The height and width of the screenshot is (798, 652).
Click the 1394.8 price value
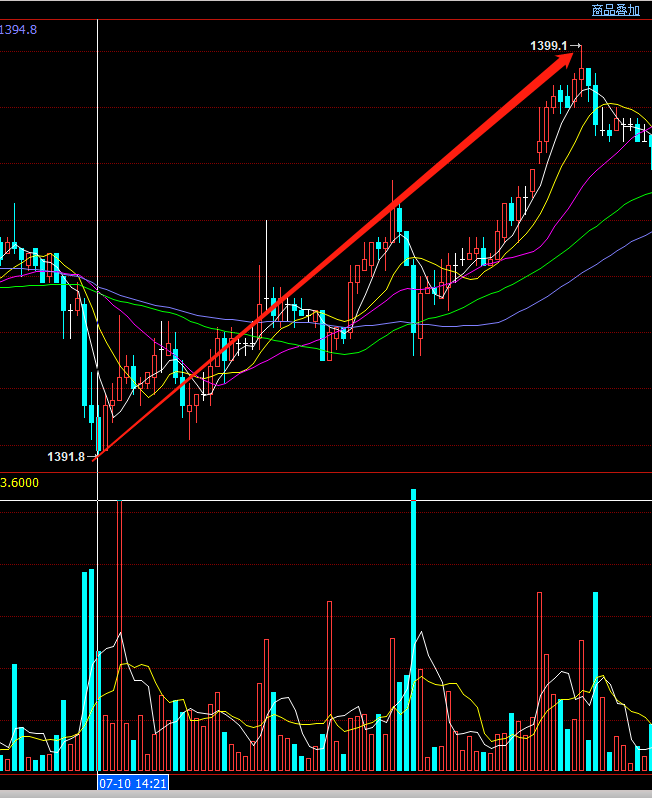(x=19, y=30)
